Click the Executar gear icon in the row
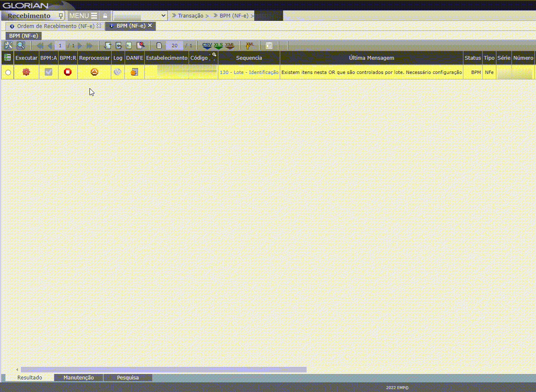The image size is (536, 392). (x=26, y=72)
